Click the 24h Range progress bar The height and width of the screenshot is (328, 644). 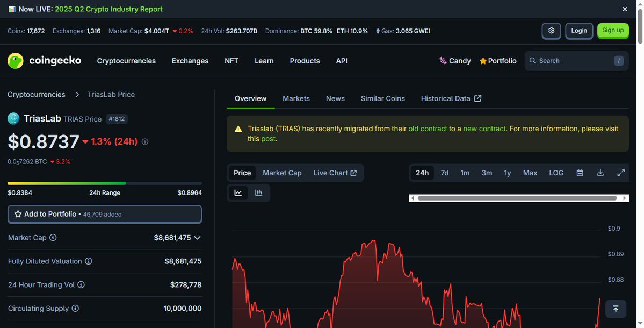105,183
